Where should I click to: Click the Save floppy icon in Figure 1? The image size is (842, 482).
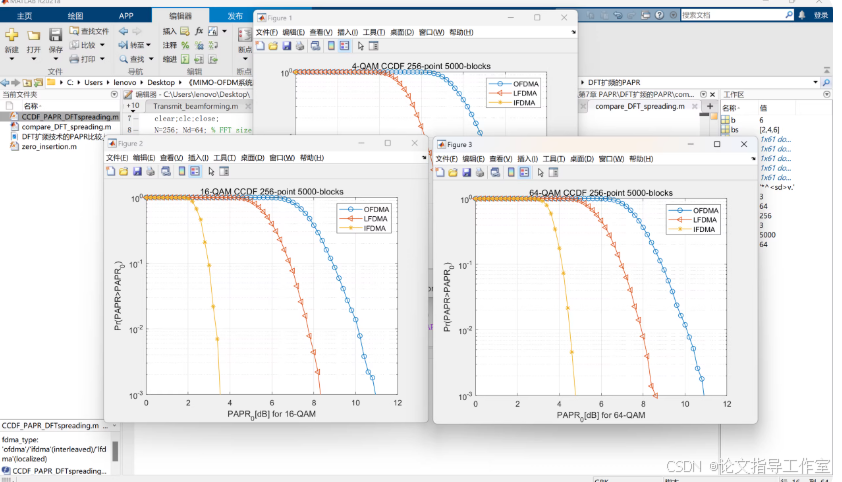click(x=286, y=46)
